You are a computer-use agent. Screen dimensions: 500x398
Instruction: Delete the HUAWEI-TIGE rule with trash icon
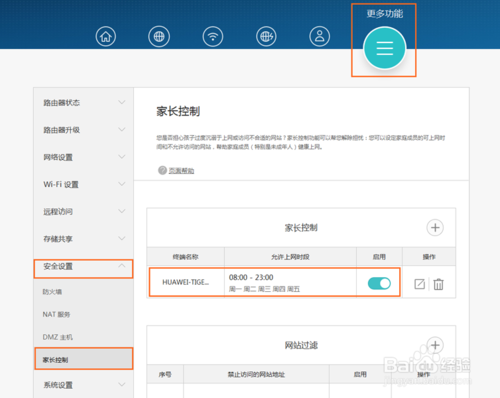(438, 284)
